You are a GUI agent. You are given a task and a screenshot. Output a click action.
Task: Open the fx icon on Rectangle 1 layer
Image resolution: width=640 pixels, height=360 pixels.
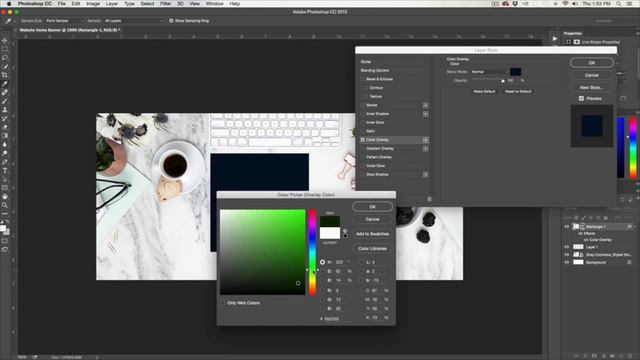[629, 227]
